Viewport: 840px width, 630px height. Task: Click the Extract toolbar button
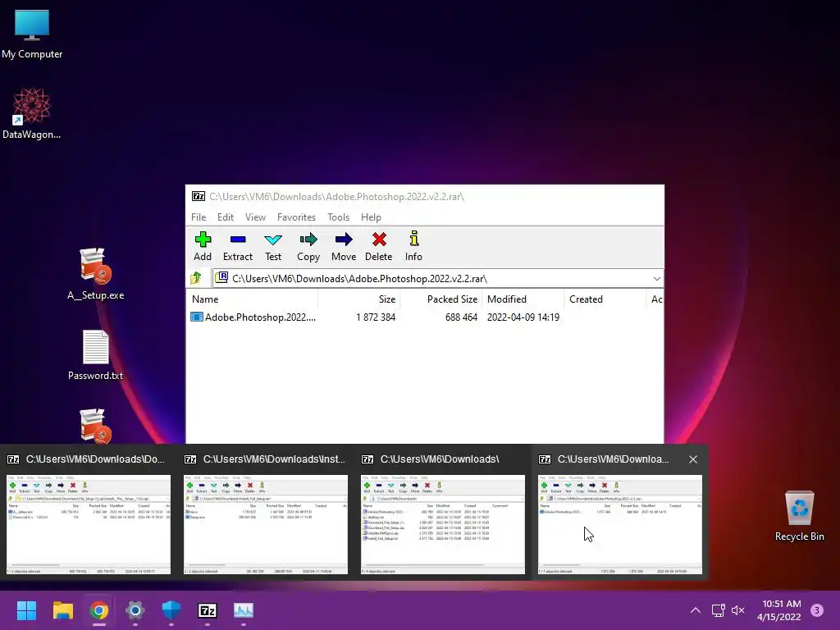coord(237,246)
